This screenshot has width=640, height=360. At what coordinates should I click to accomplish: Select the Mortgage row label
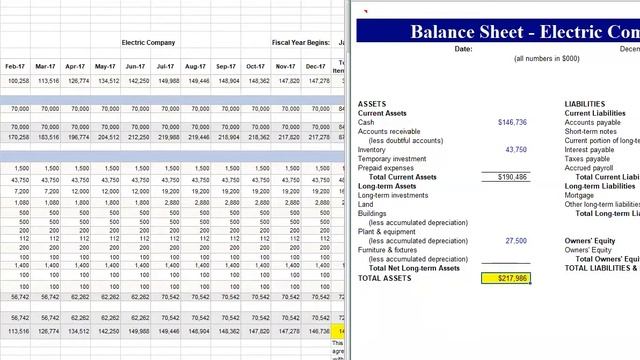579,196
